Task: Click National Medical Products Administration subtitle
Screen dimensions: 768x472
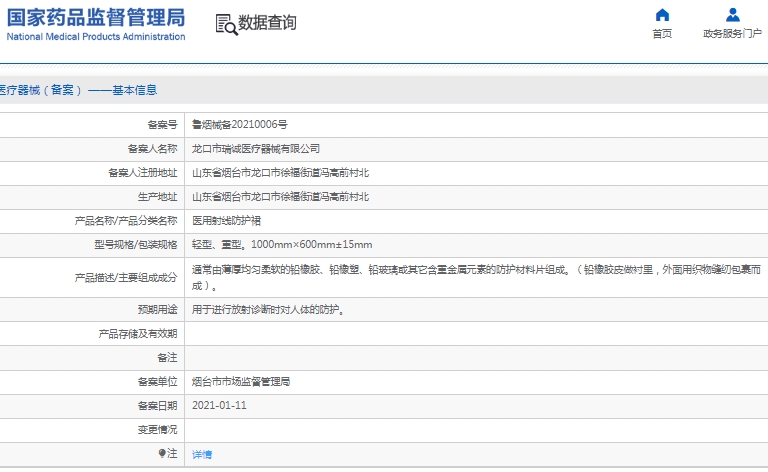Action: [x=96, y=37]
